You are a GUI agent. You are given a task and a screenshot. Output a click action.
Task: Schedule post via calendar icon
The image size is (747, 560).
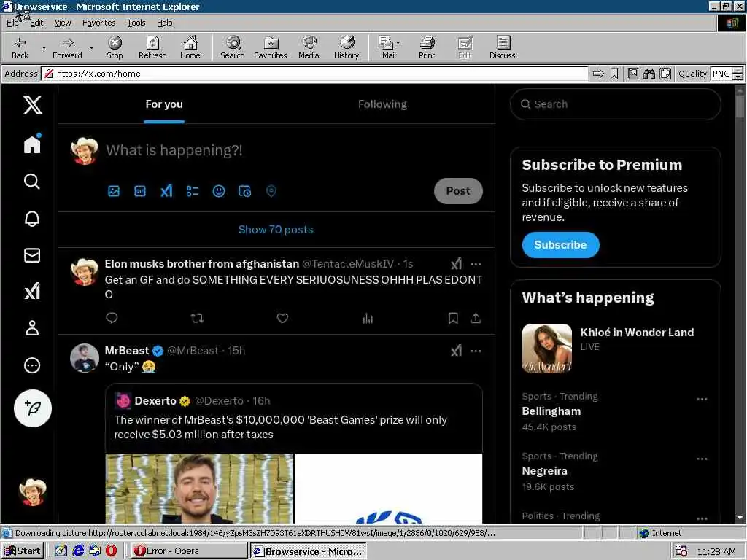tap(245, 191)
